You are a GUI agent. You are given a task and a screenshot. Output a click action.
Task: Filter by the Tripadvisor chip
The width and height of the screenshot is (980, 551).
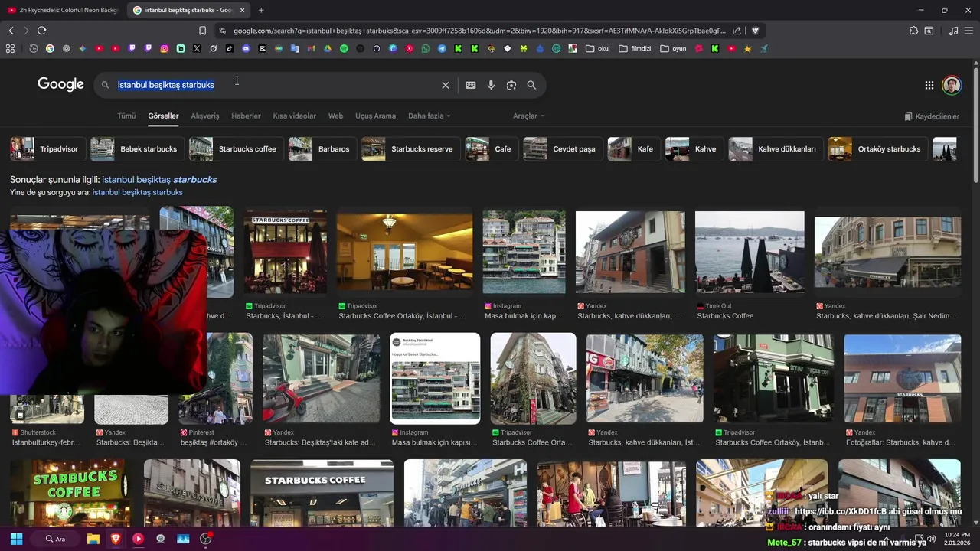point(47,148)
